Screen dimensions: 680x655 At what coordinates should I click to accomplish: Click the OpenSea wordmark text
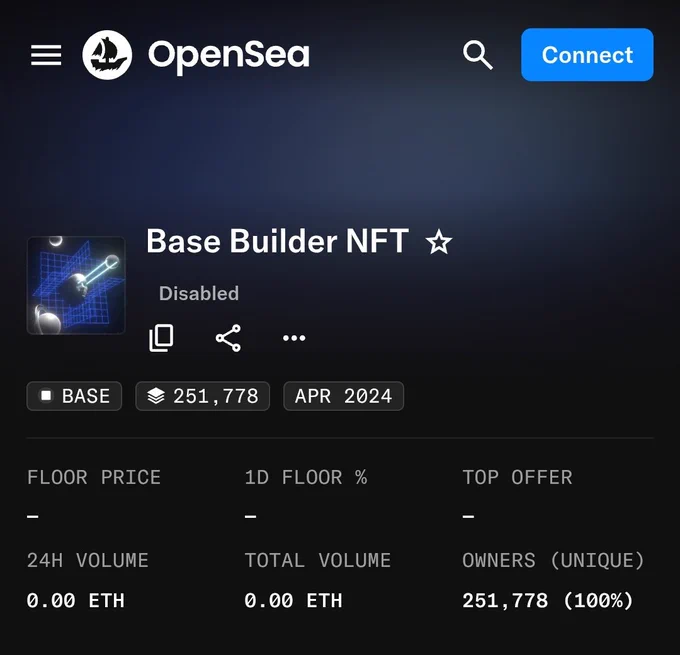(x=229, y=56)
